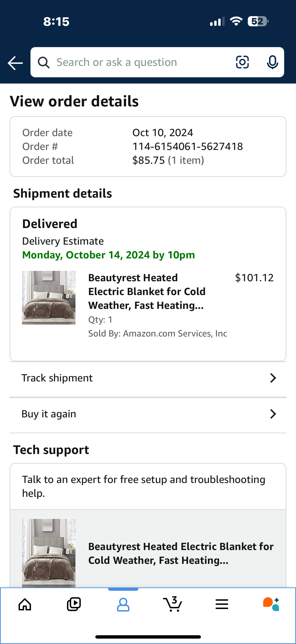Viewport: 296px width, 644px height.
Task: Open the account profile tab
Action: click(123, 604)
